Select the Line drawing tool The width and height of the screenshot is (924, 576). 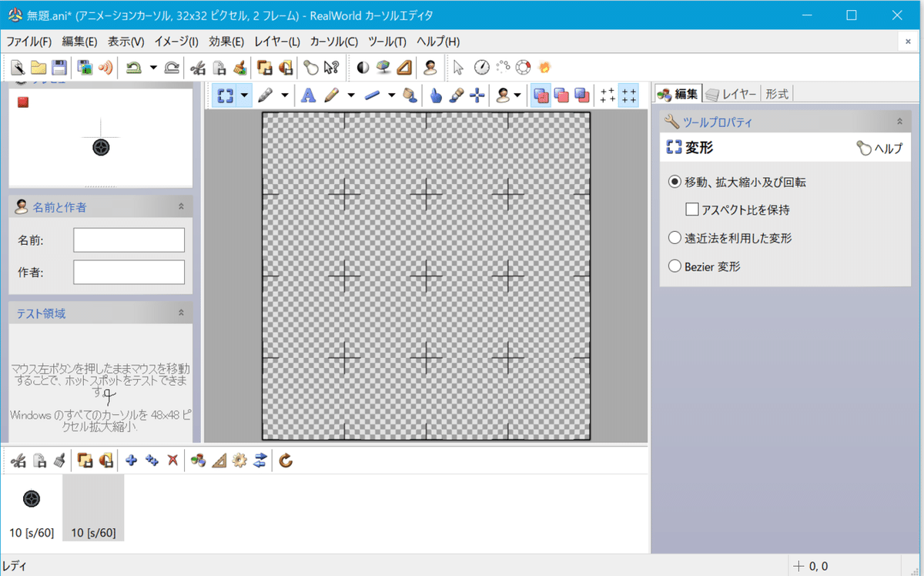click(x=373, y=95)
